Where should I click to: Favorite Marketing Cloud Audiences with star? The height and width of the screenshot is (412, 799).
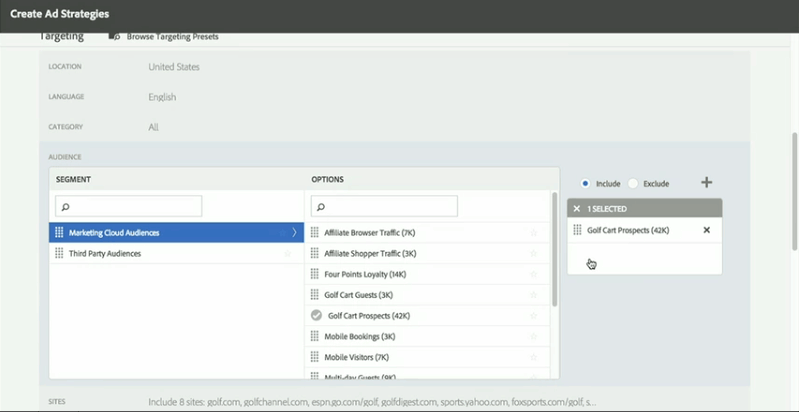pos(282,233)
